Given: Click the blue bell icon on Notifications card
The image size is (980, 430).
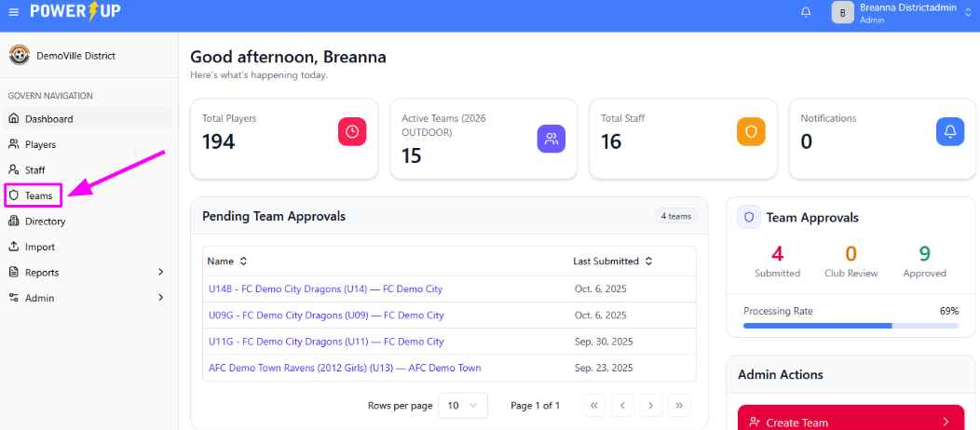Looking at the screenshot, I should pyautogui.click(x=950, y=131).
